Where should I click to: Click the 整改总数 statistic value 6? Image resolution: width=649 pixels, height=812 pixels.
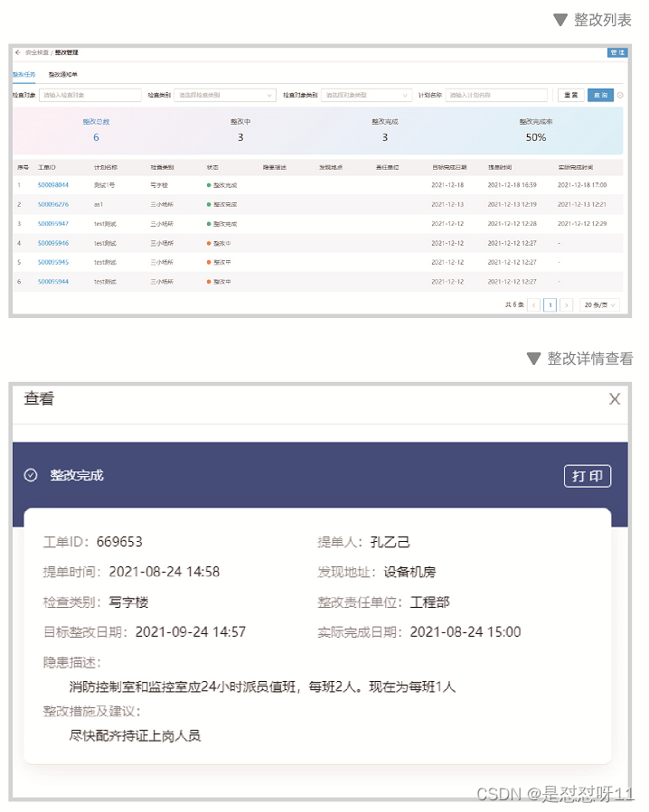pos(96,137)
